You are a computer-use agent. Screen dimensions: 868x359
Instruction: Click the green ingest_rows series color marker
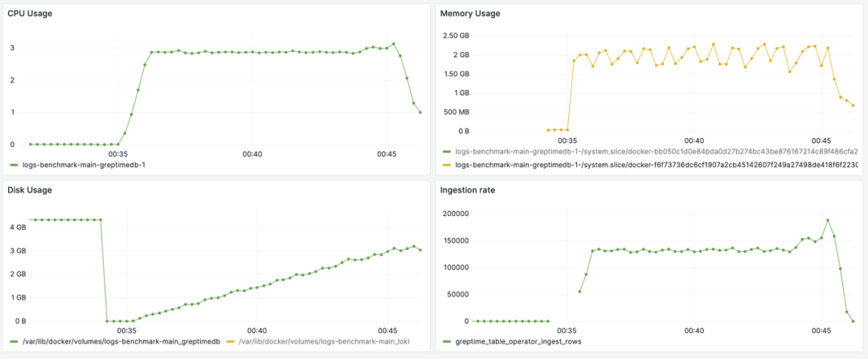coord(446,342)
